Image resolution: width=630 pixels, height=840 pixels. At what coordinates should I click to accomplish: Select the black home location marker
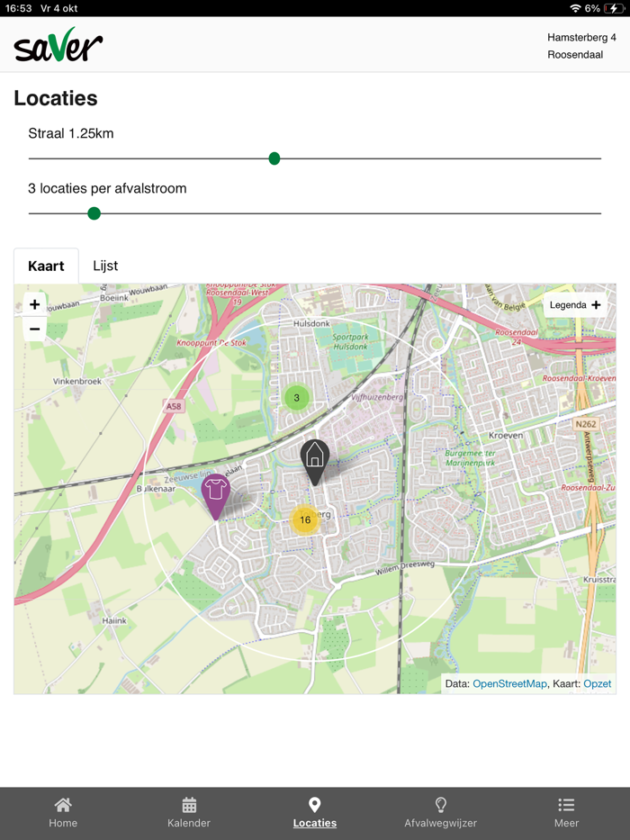click(x=314, y=463)
